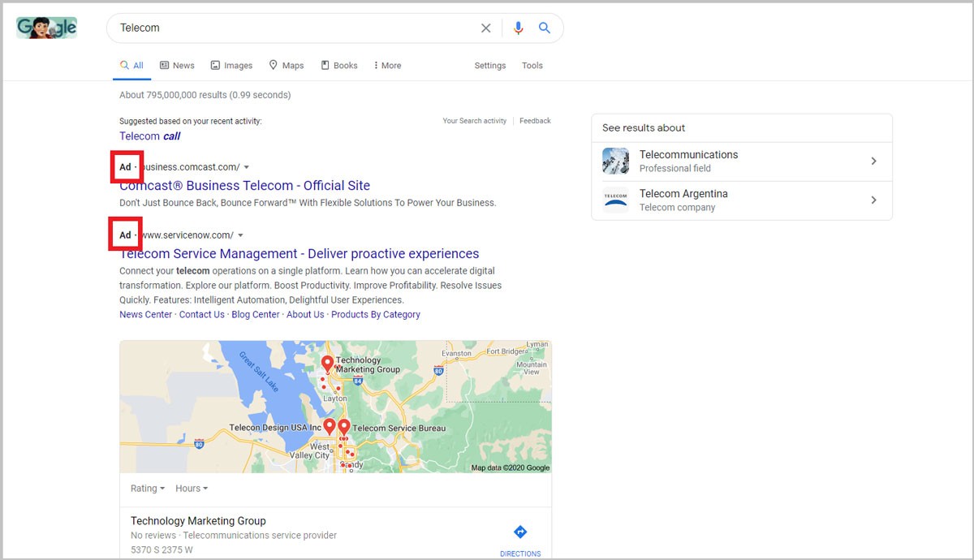Open the Google doodle logo

pos(46,28)
